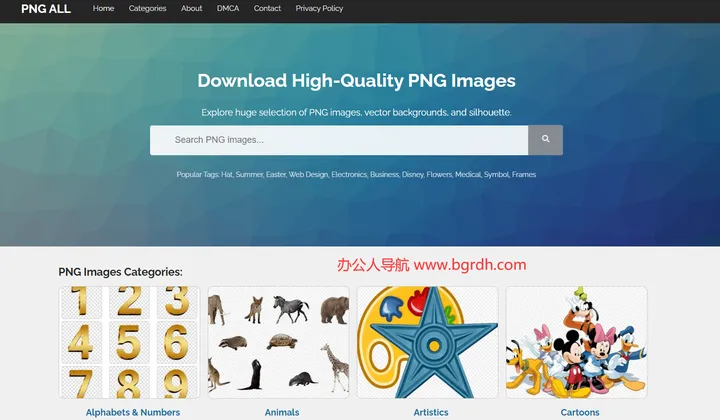Select the Disney popular tag
This screenshot has width=720, height=420.
[x=413, y=174]
